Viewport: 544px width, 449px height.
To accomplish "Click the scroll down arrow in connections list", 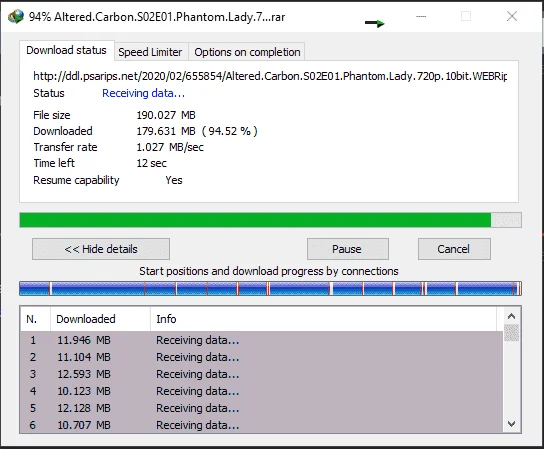I will click(511, 424).
